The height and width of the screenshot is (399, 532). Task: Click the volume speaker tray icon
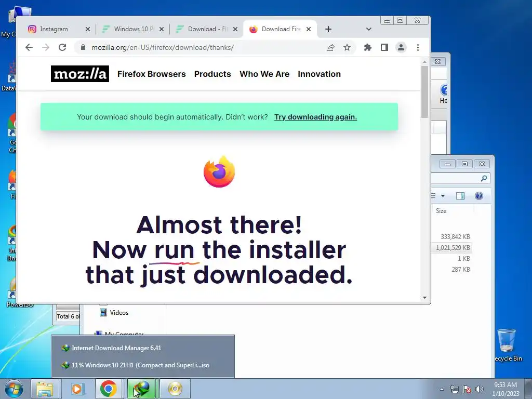coord(479,389)
